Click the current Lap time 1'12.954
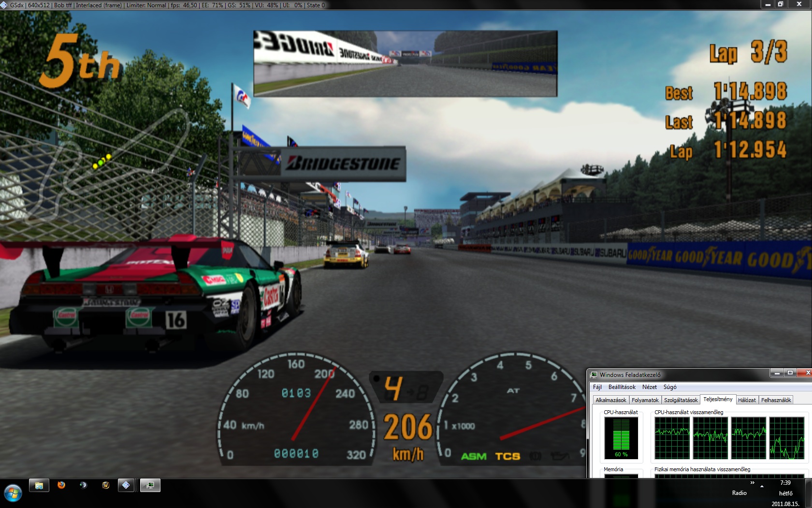 pyautogui.click(x=751, y=149)
